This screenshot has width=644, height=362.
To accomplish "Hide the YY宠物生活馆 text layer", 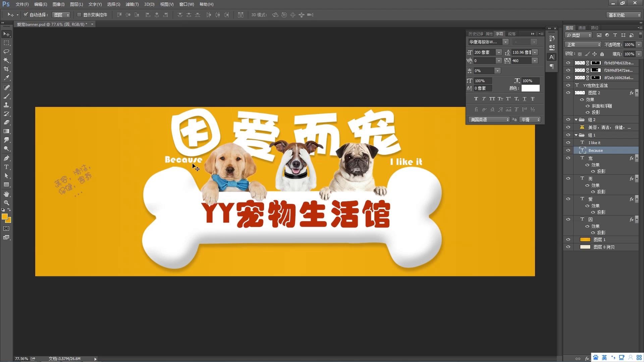I will (x=568, y=85).
